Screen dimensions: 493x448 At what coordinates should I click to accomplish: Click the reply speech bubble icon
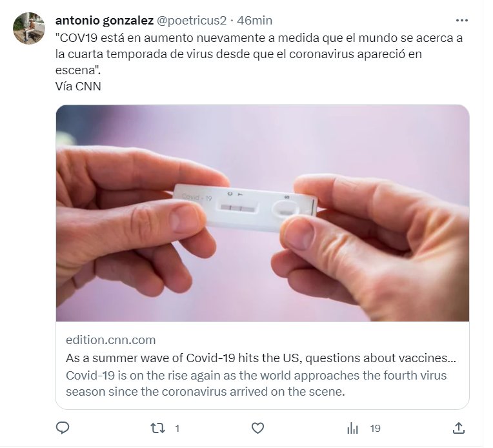[x=62, y=428]
